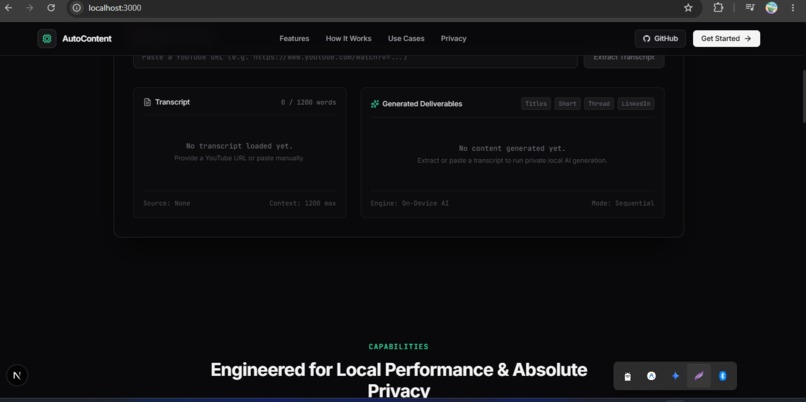Screen dimensions: 806x402
Task: Open the Chrome profile avatar
Action: click(x=772, y=8)
